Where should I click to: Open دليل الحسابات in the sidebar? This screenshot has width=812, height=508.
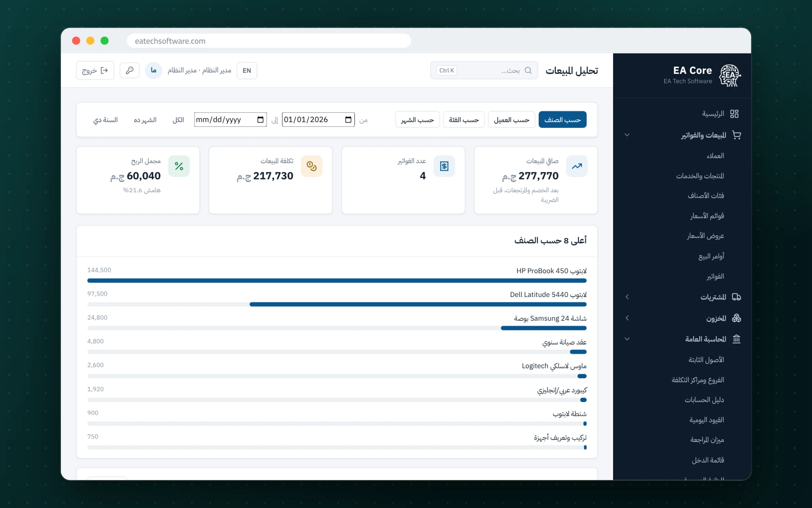pos(704,400)
